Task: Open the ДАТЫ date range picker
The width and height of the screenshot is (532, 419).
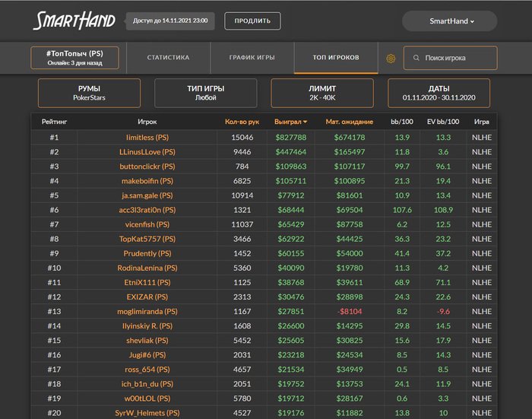Action: pos(439,93)
